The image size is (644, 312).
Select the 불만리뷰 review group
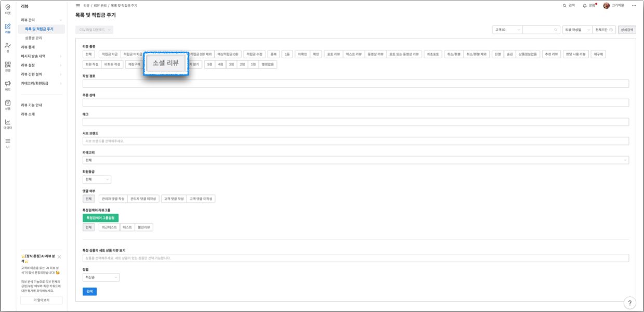point(144,227)
